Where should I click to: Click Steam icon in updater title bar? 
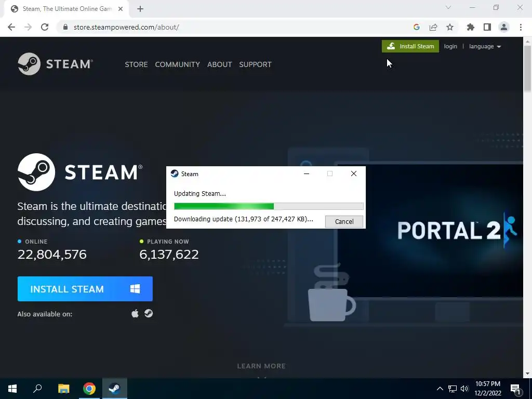pyautogui.click(x=175, y=174)
